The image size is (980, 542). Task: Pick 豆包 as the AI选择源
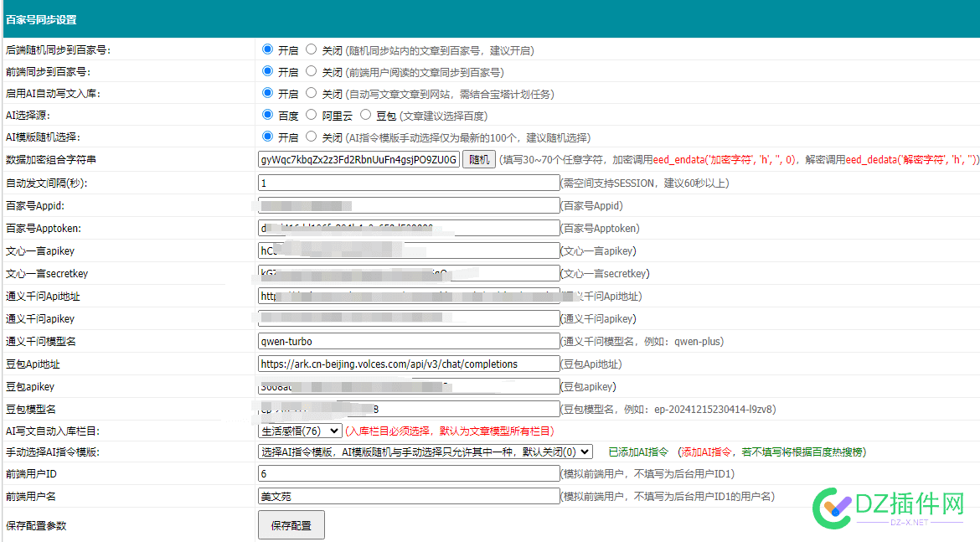tap(366, 115)
